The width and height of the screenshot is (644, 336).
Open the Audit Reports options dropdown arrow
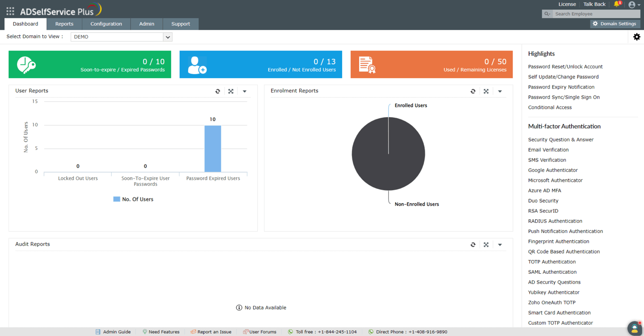point(500,245)
